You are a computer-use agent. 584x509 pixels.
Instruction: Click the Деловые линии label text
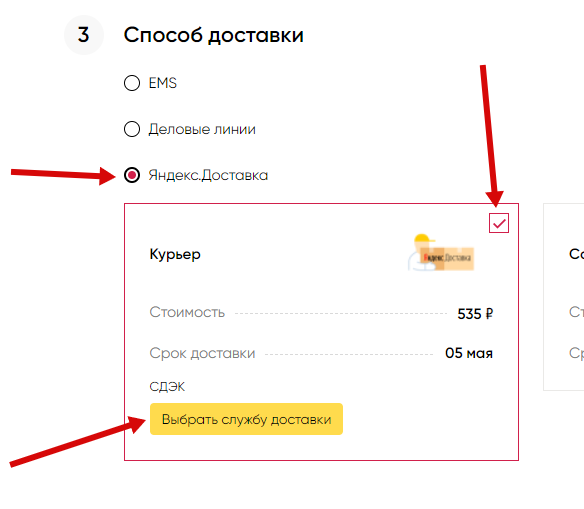(x=202, y=129)
